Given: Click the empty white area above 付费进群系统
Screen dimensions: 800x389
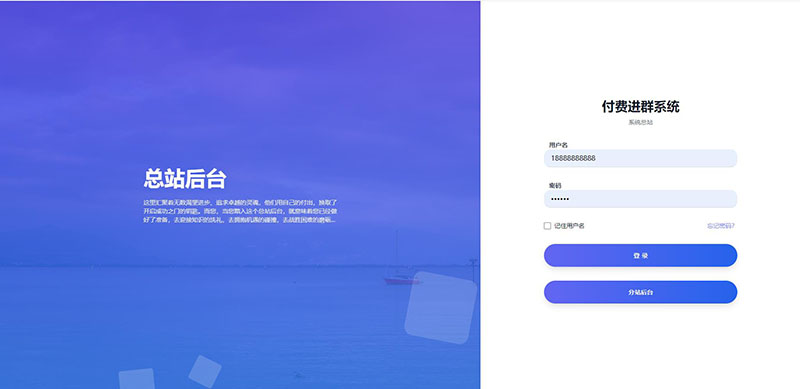Looking at the screenshot, I should 640,51.
